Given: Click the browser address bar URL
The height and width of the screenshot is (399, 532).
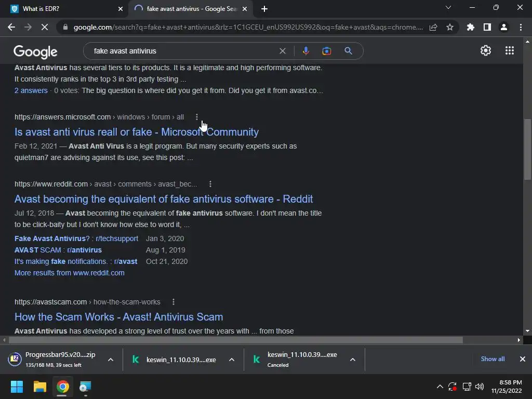Looking at the screenshot, I should tap(248, 27).
